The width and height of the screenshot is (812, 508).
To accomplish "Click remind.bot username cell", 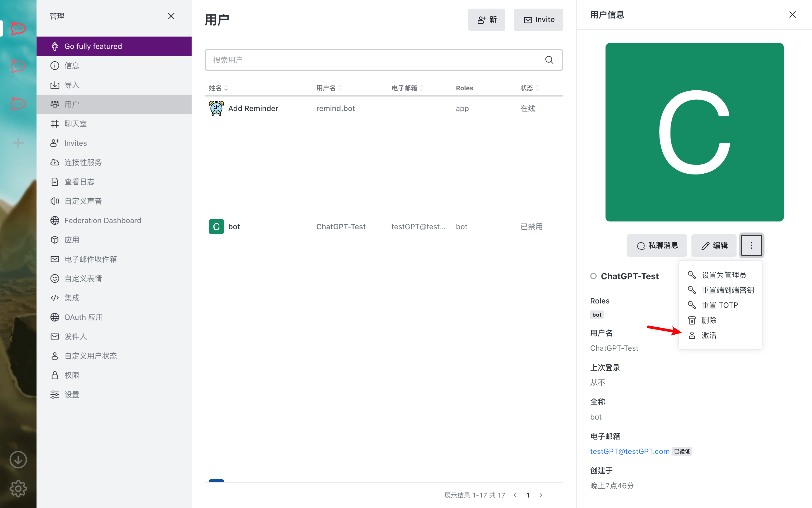I will (x=336, y=108).
